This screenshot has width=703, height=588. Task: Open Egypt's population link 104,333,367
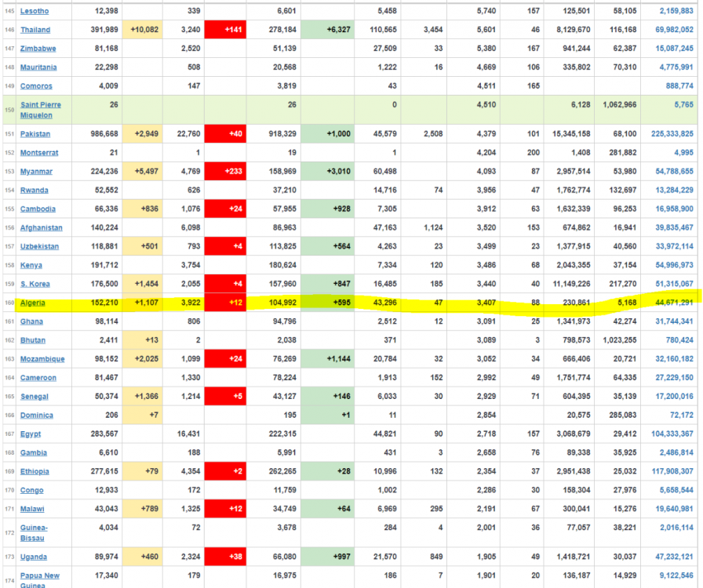coord(672,434)
